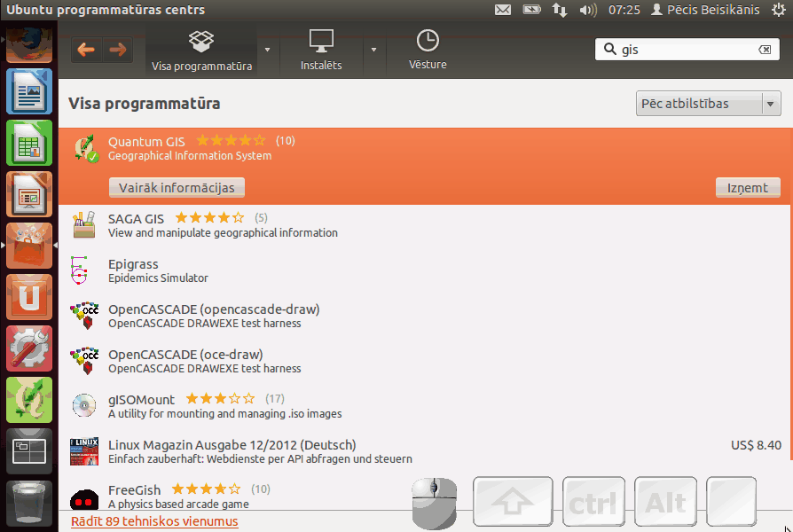Click the Quantum GIS star rating
The image size is (793, 532).
click(x=231, y=140)
